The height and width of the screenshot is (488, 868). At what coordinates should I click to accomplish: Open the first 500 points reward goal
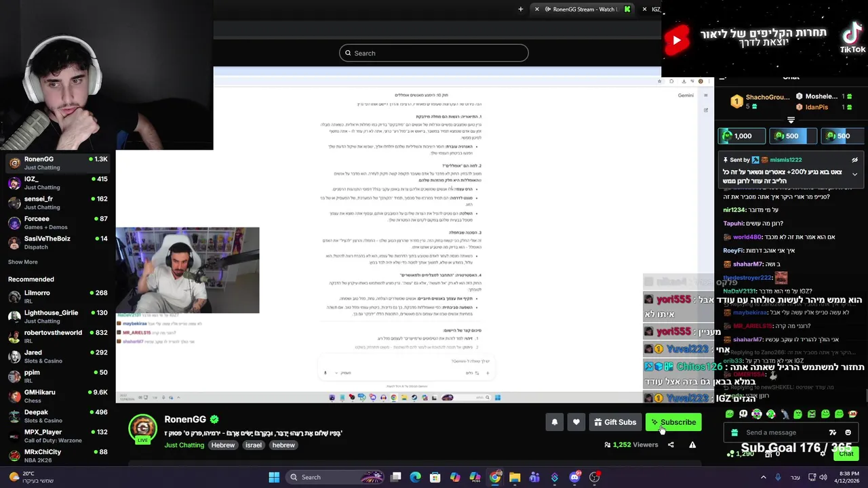click(793, 136)
